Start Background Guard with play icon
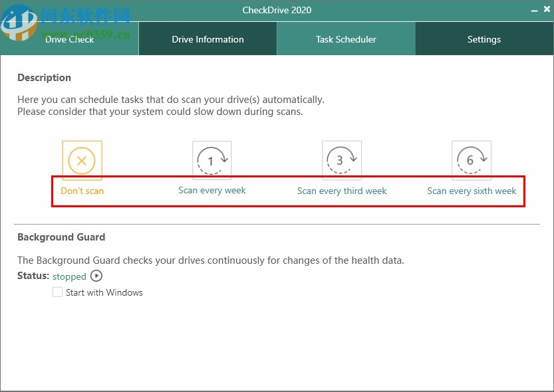 [x=96, y=276]
